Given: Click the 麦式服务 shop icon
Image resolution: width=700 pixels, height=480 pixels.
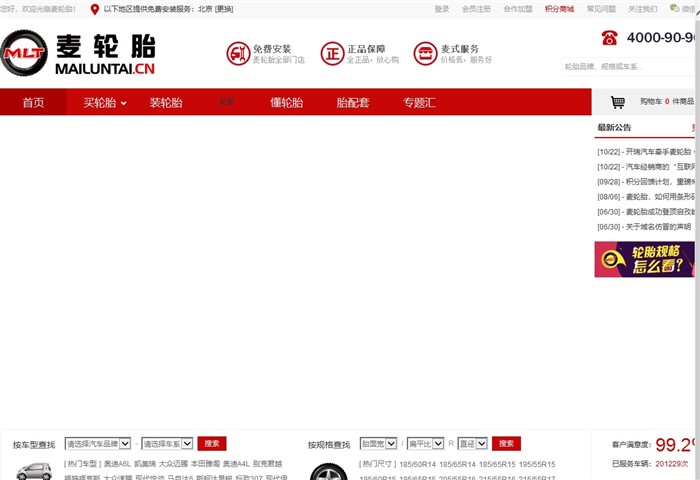Looking at the screenshot, I should pyautogui.click(x=425, y=54).
